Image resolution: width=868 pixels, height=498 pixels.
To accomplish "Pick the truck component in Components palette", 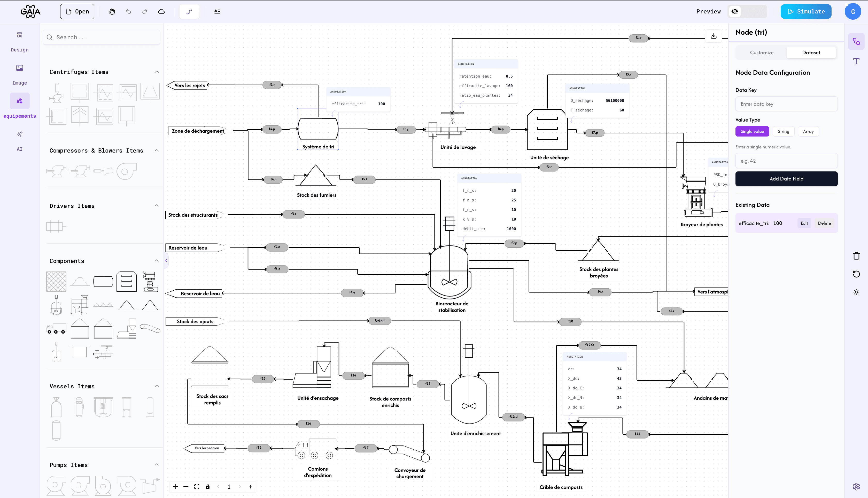I will coord(56,329).
